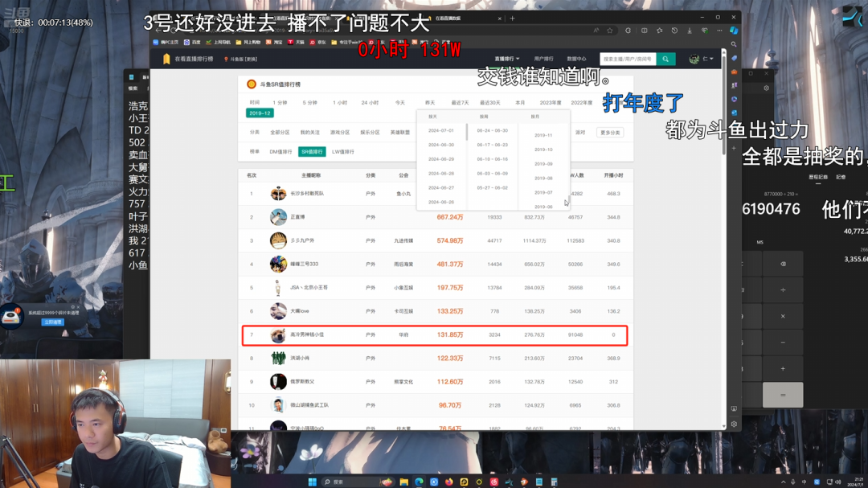Switch to the DM值排行 tab

(280, 152)
